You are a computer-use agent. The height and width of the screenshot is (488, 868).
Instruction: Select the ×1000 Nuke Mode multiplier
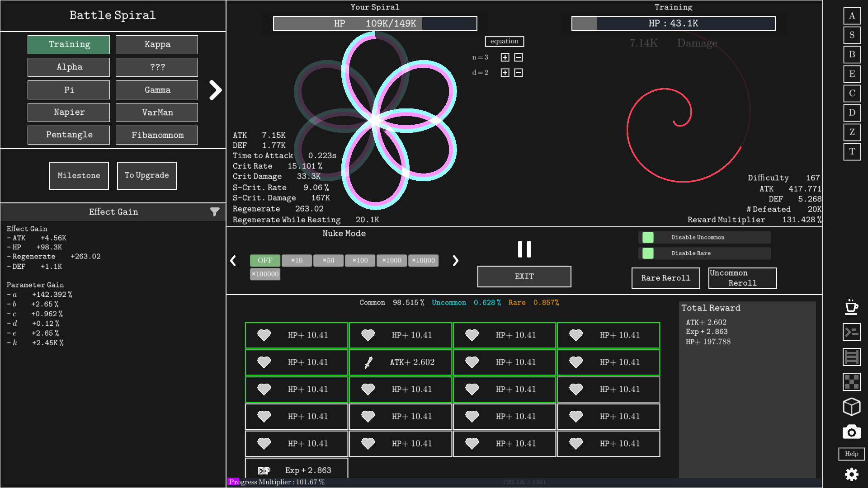[x=392, y=260]
